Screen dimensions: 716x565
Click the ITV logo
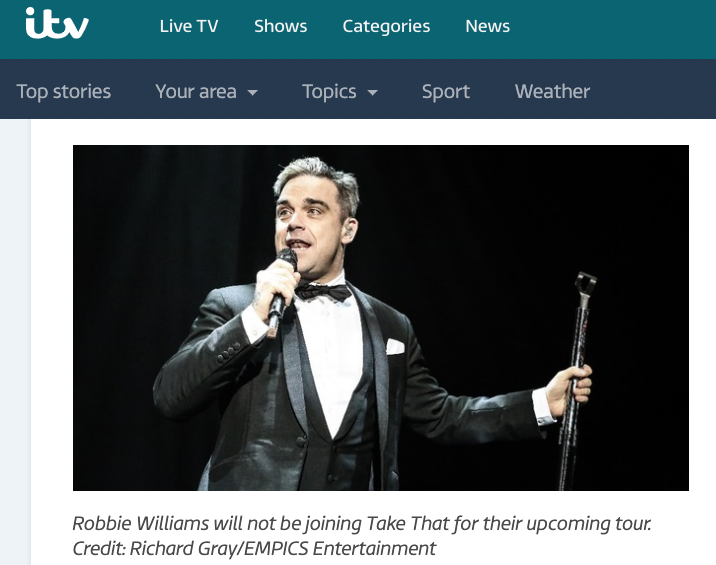[x=57, y=23]
